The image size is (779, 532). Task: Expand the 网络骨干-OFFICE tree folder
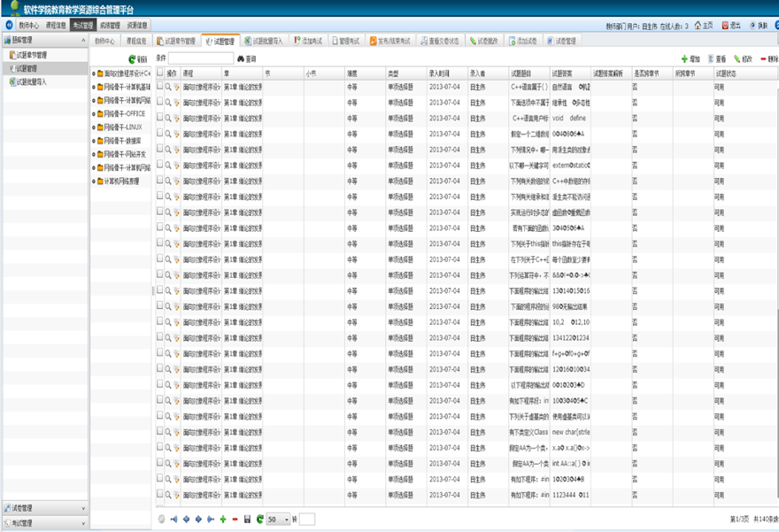click(94, 114)
